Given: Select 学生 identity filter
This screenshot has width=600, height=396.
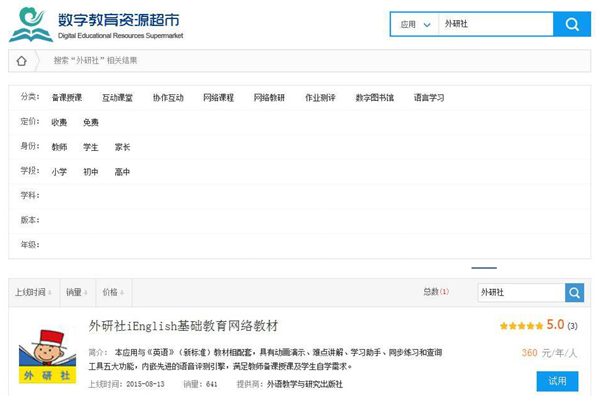Looking at the screenshot, I should (x=91, y=147).
